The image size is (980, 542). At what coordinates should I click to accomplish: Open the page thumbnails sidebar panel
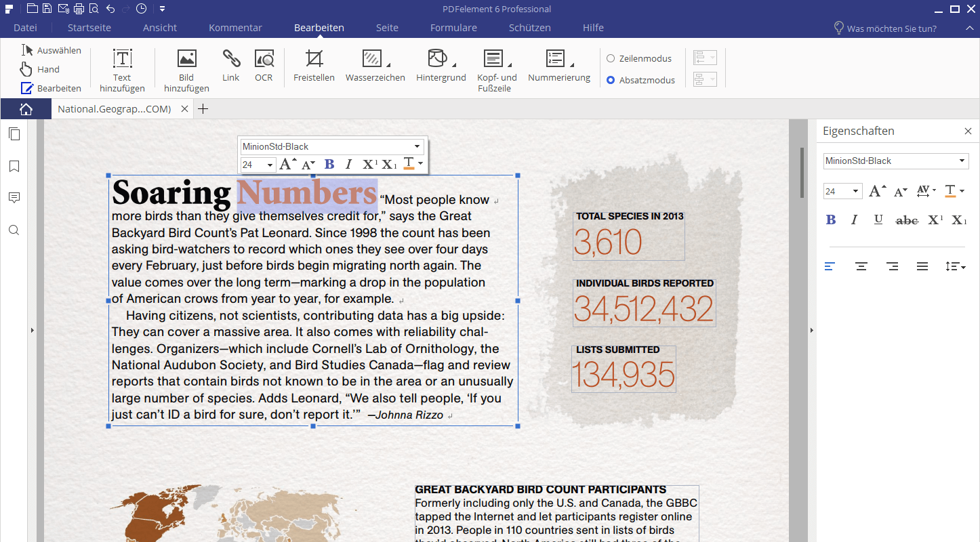click(x=14, y=134)
